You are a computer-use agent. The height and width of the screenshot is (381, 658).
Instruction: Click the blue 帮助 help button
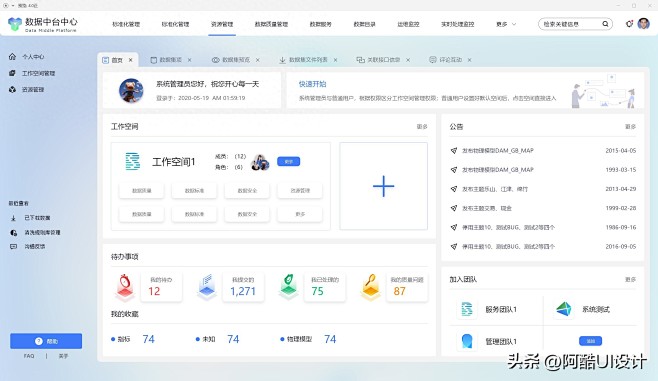46,341
